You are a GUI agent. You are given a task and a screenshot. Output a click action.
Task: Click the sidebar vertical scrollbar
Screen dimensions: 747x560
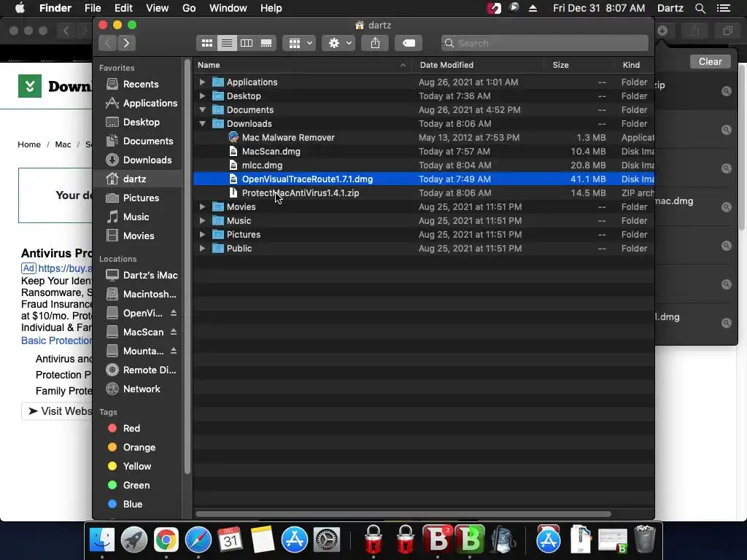click(187, 267)
